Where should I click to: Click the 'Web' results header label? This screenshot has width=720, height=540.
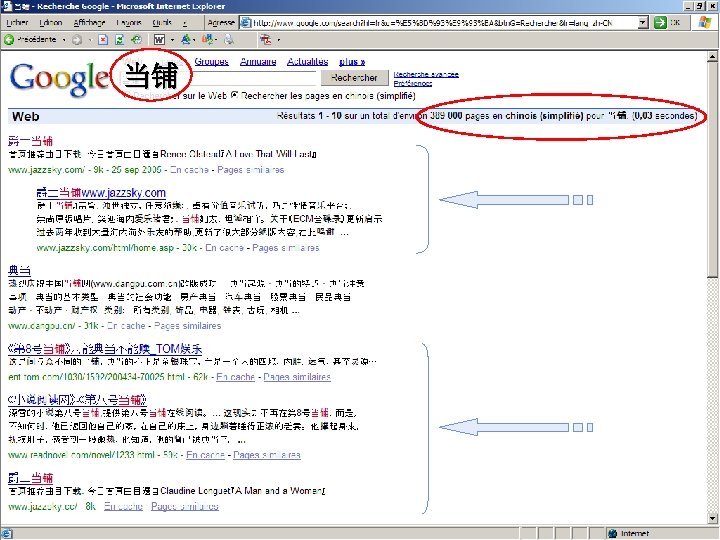[26, 117]
